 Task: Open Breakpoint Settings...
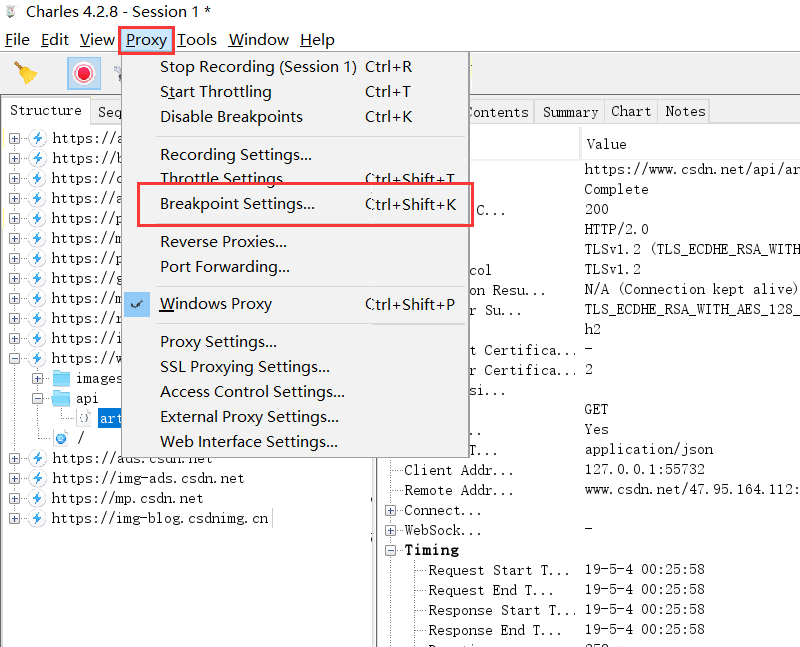point(296,204)
